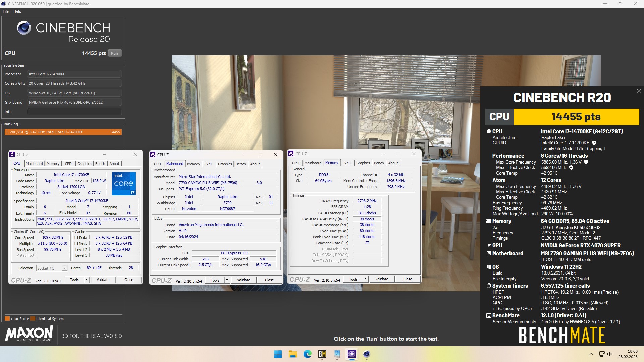
Task: Open SPD tab in right CPU-Z window
Action: click(347, 163)
